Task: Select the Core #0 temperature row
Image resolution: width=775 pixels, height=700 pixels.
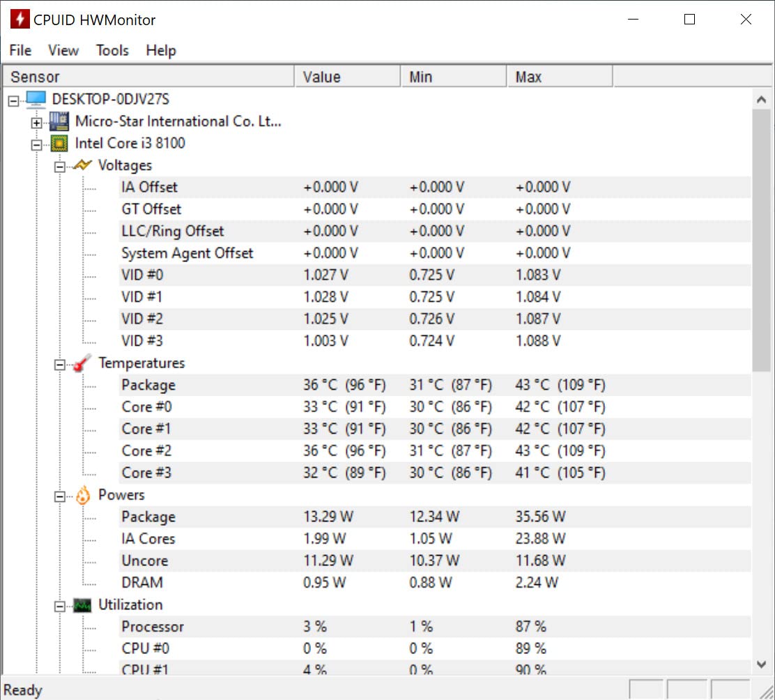Action: coord(435,407)
